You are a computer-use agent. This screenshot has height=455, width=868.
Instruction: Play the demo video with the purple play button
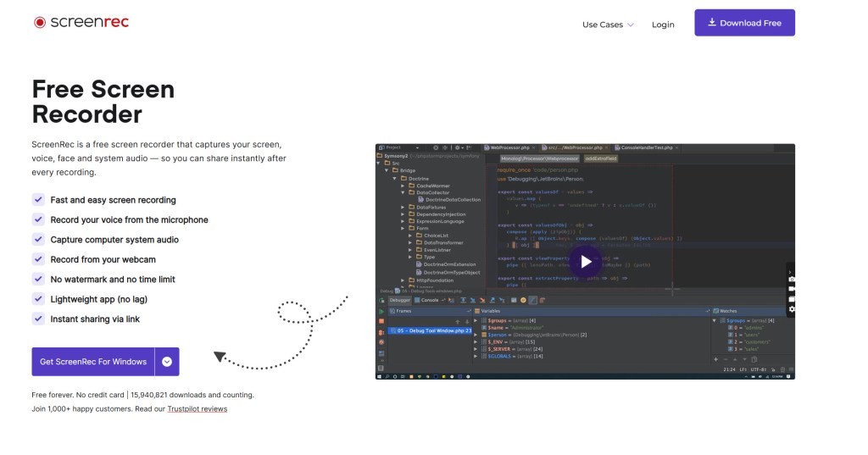pos(585,262)
